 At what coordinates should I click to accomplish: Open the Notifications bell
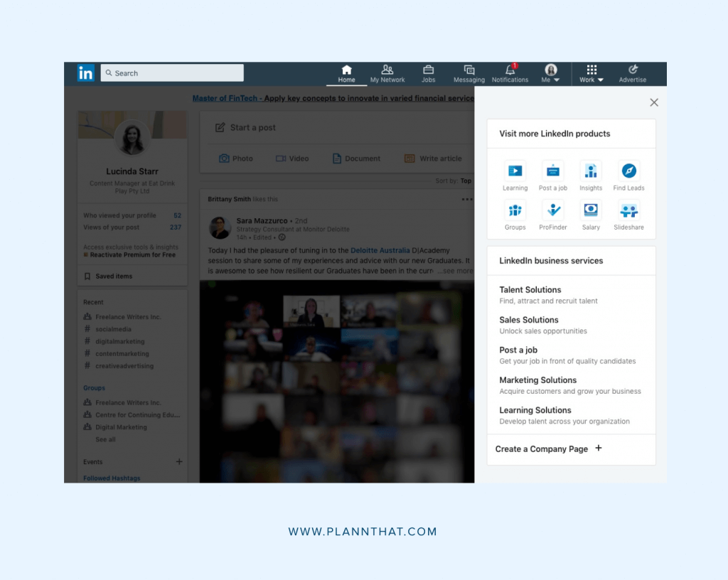click(x=510, y=74)
